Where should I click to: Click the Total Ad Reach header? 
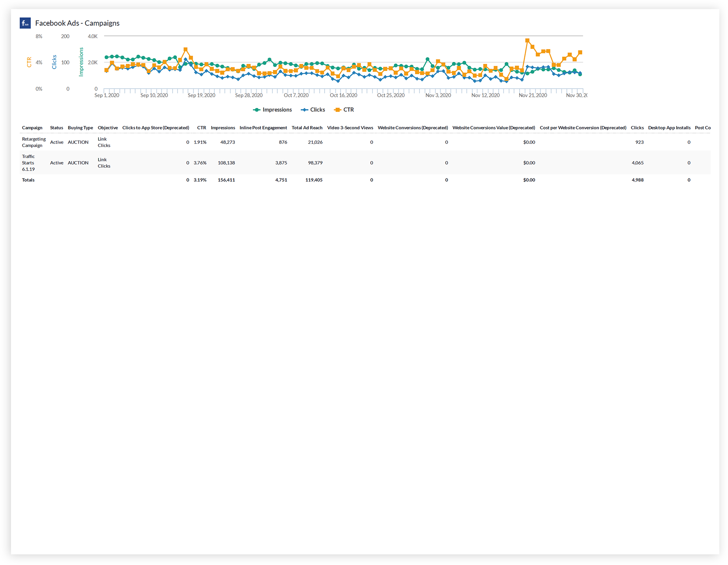tap(307, 128)
